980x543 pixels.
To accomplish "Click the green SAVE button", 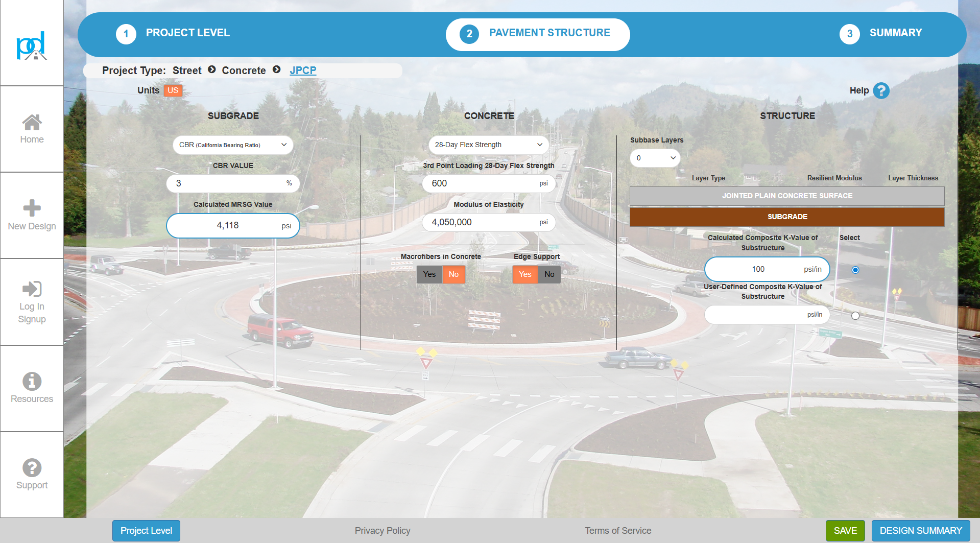I will (x=845, y=531).
